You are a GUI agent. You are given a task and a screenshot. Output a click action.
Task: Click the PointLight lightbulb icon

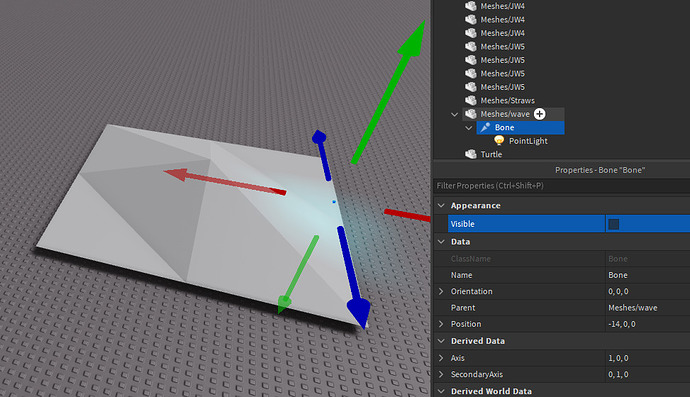pyautogui.click(x=499, y=141)
